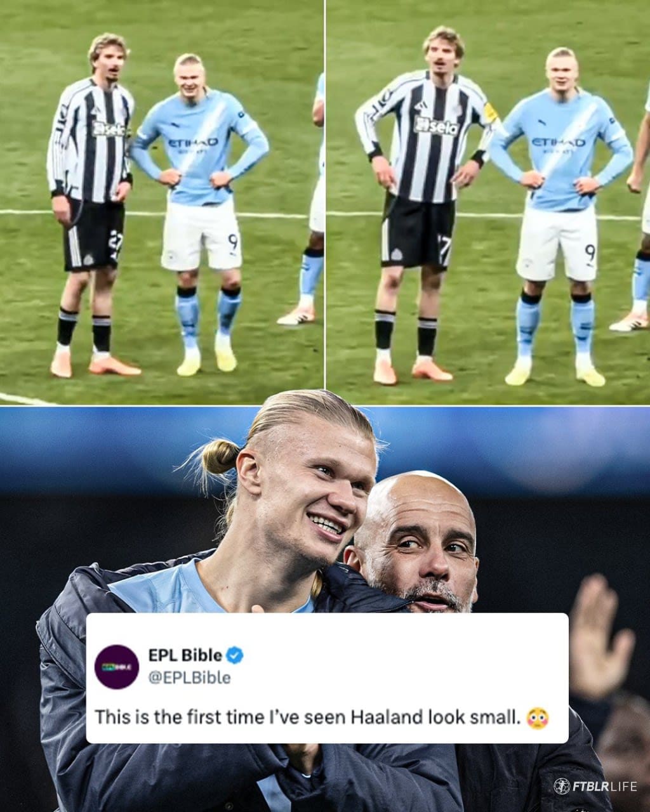Viewport: 650px width, 812px height.
Task: Click the flushed face emoji in the tweet
Action: (x=538, y=717)
